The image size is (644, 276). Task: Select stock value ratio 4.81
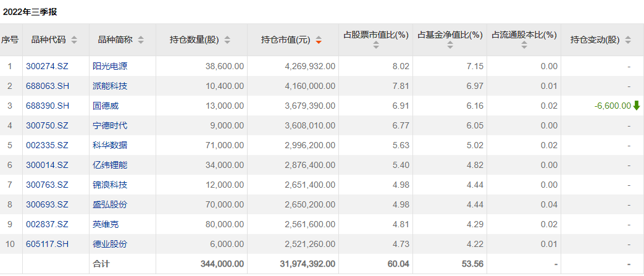click(402, 224)
